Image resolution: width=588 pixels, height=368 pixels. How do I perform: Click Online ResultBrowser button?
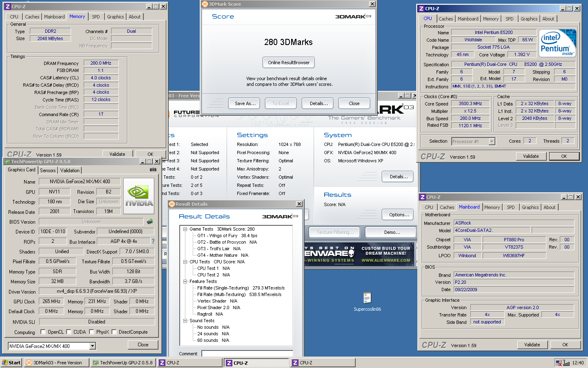point(289,63)
